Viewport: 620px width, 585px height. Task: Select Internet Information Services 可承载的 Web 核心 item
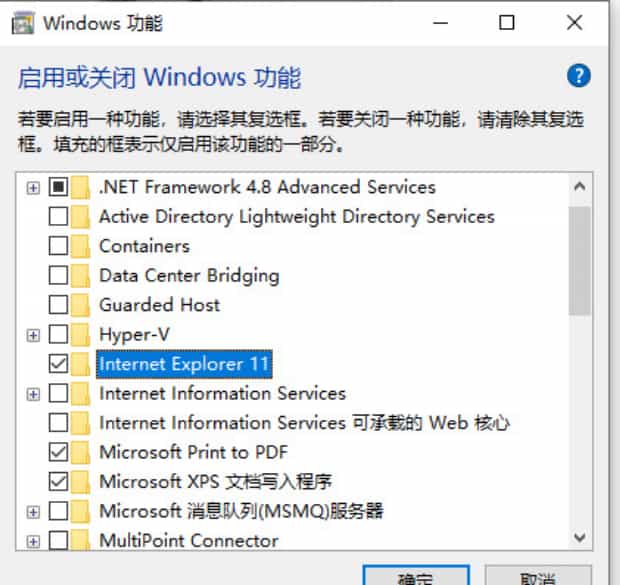coord(304,423)
